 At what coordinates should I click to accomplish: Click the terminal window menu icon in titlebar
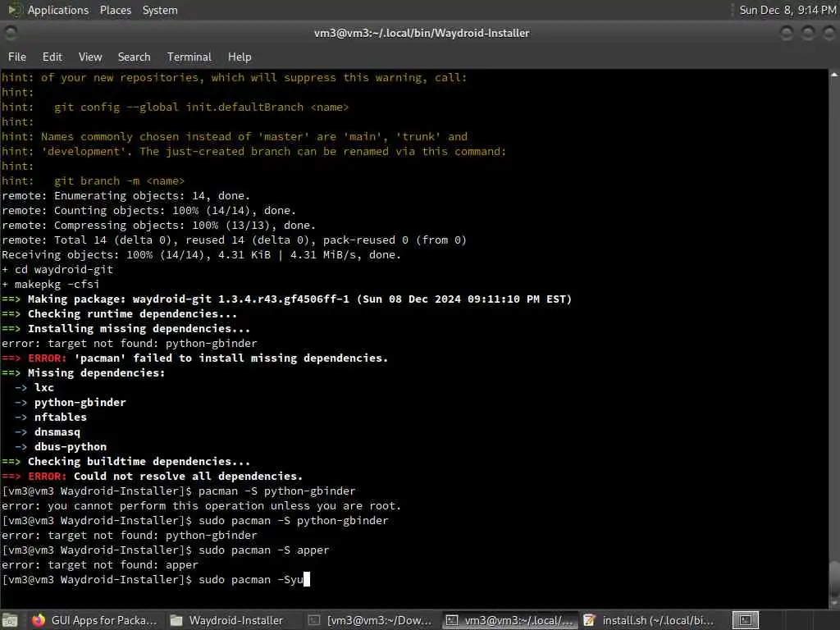(x=10, y=33)
